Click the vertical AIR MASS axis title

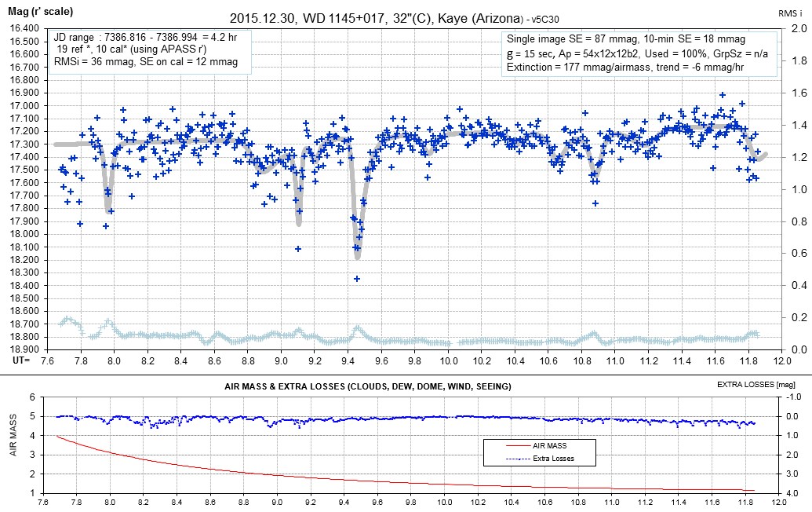point(12,444)
